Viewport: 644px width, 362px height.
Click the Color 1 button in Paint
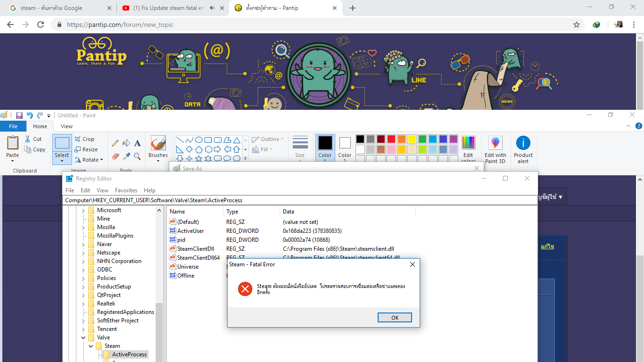(x=325, y=148)
